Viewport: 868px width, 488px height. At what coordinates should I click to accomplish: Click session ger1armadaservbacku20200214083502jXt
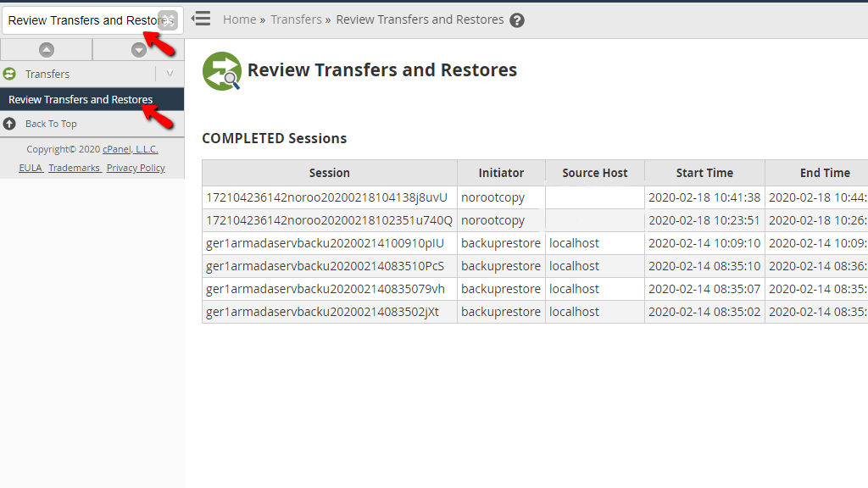click(x=322, y=312)
